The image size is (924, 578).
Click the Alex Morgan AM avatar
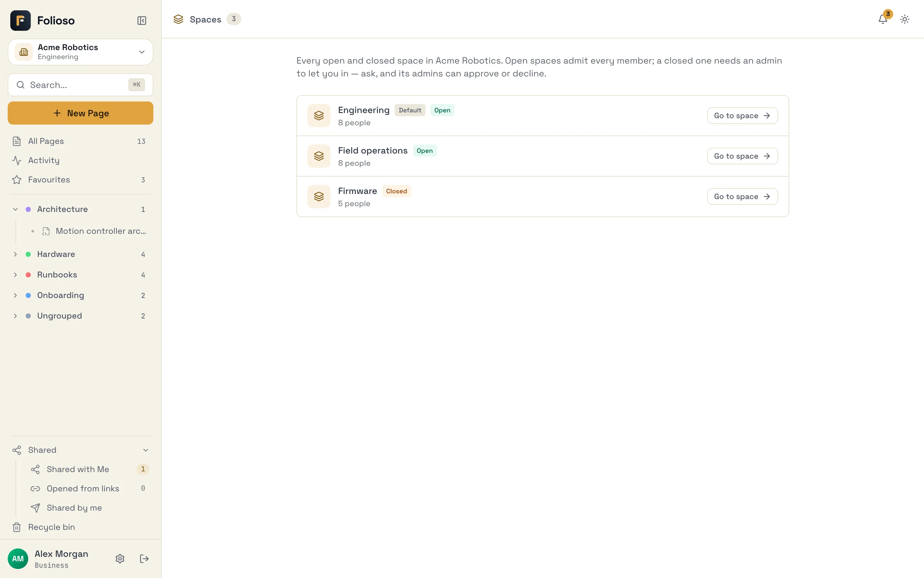18,558
